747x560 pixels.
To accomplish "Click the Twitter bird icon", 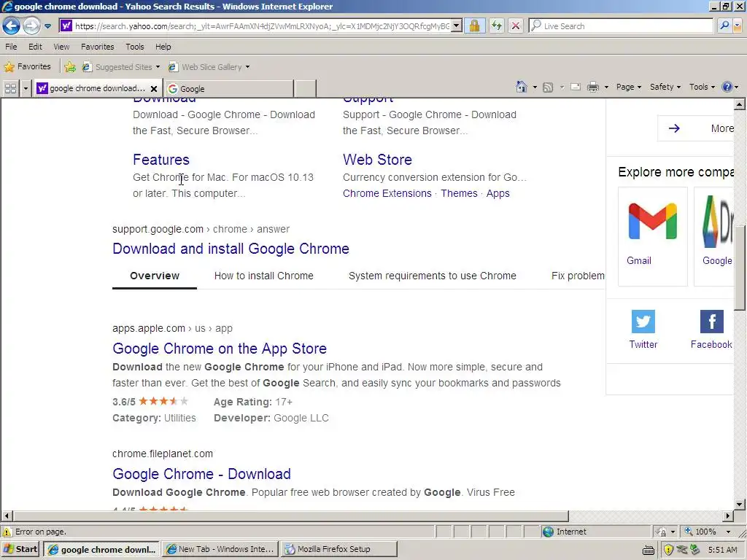I will [x=643, y=322].
